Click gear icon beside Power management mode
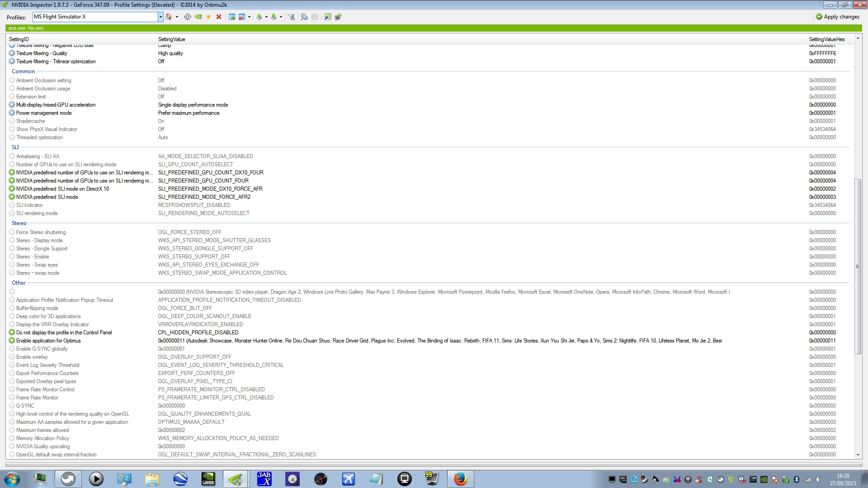The width and height of the screenshot is (868, 488). (12, 113)
